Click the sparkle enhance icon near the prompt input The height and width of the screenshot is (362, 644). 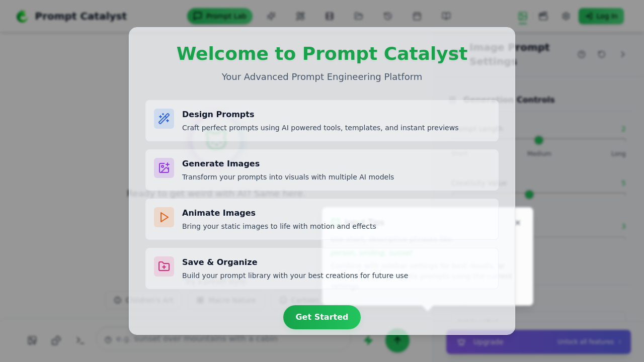click(x=368, y=340)
